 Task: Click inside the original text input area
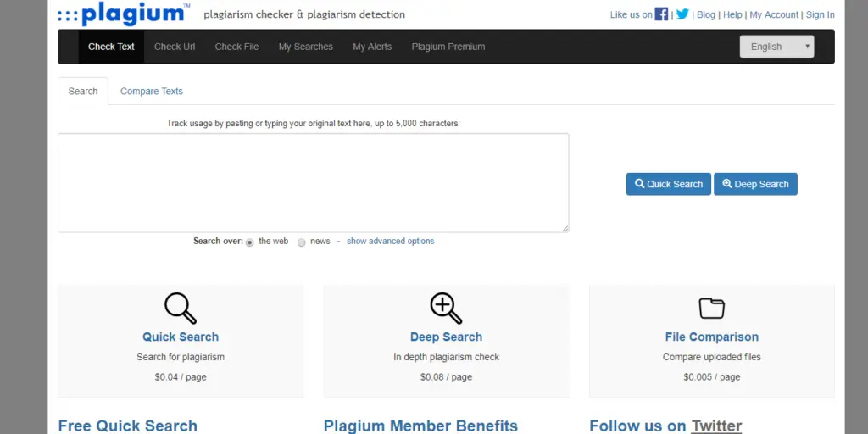coord(314,183)
